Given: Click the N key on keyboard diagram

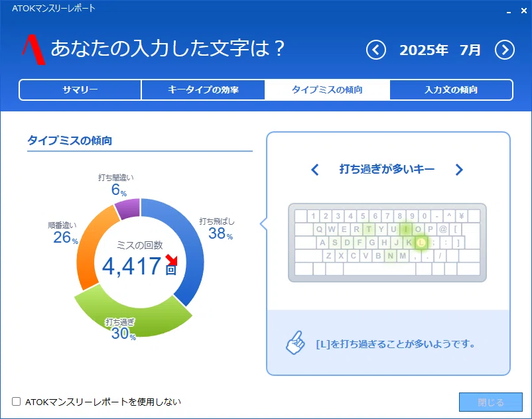Looking at the screenshot, I should pyautogui.click(x=391, y=256).
